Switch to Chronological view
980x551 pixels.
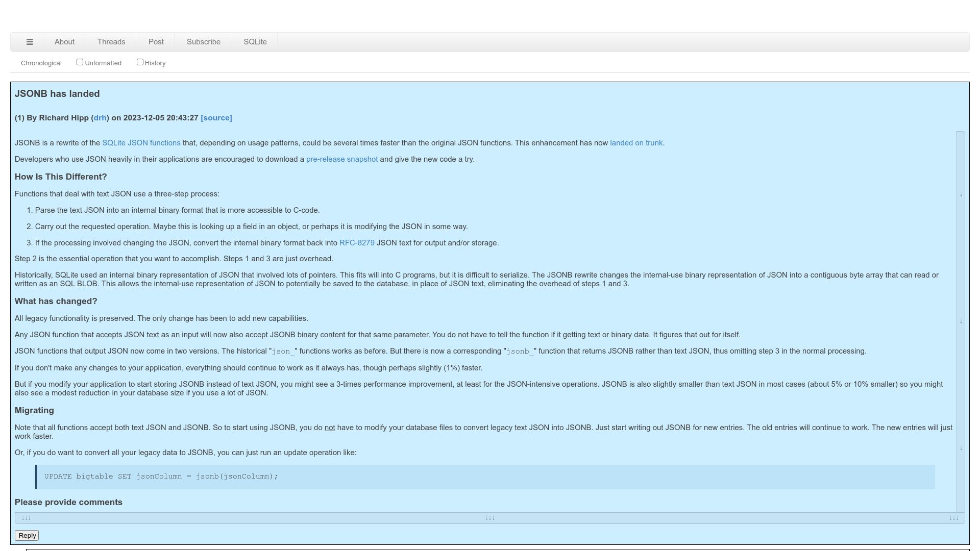click(x=41, y=63)
